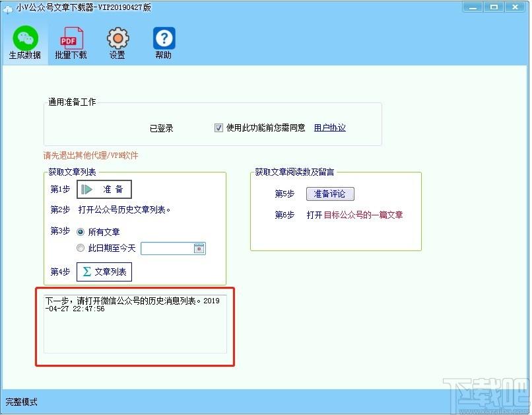Click the 获取文章列表 group title
The image size is (532, 415).
point(72,172)
